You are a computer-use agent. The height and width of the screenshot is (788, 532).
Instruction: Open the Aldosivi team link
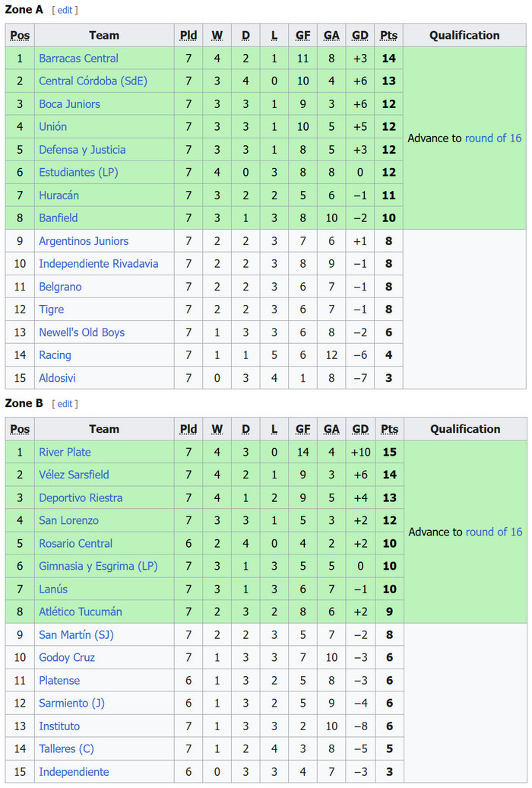[57, 378]
